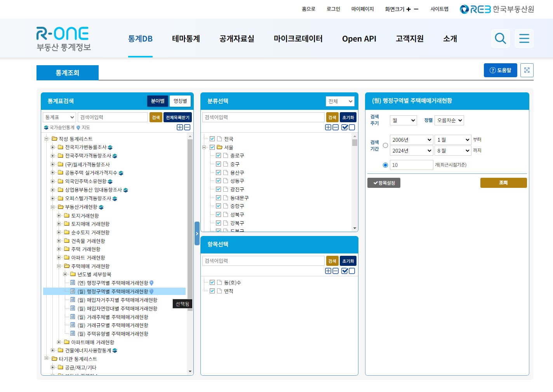Viewport: 553px width, 392px height.
Task: Click the blue panel collapse arrow handle
Action: (x=197, y=233)
